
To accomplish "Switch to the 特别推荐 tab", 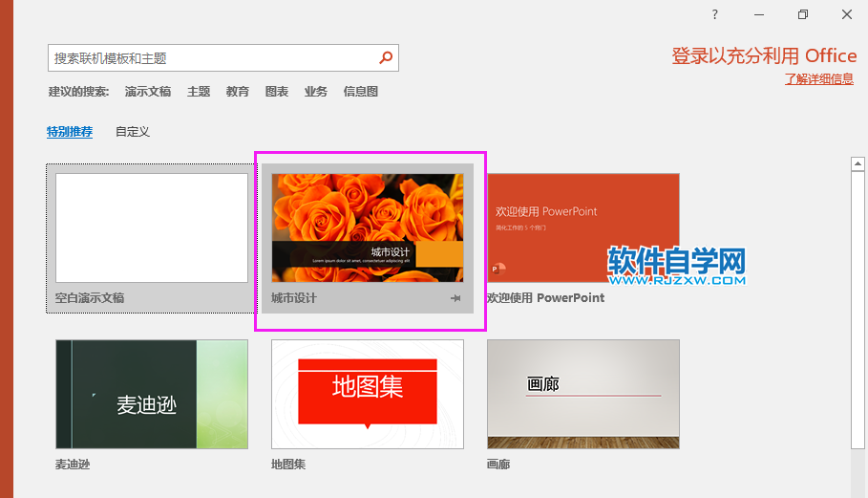I will tap(70, 132).
